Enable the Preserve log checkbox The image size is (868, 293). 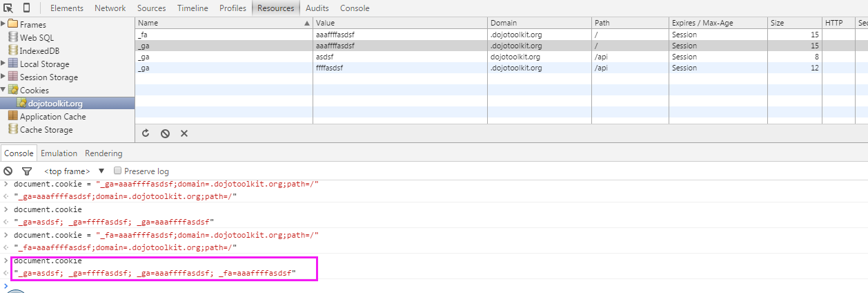point(118,171)
